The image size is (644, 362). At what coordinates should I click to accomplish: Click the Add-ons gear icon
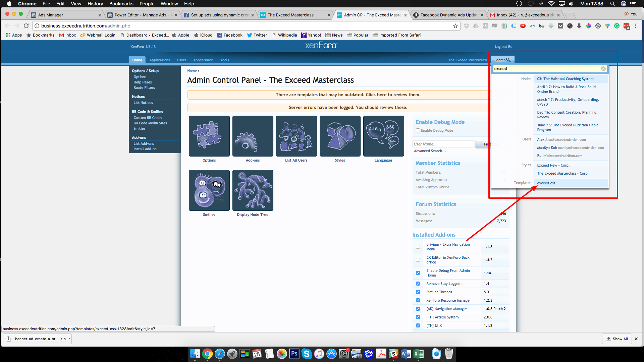[253, 136]
